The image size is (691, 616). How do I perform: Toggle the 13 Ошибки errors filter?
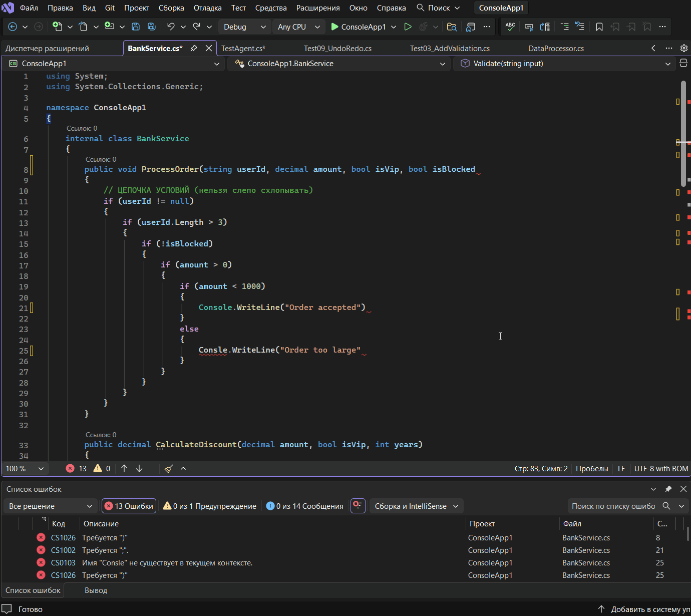pyautogui.click(x=129, y=506)
